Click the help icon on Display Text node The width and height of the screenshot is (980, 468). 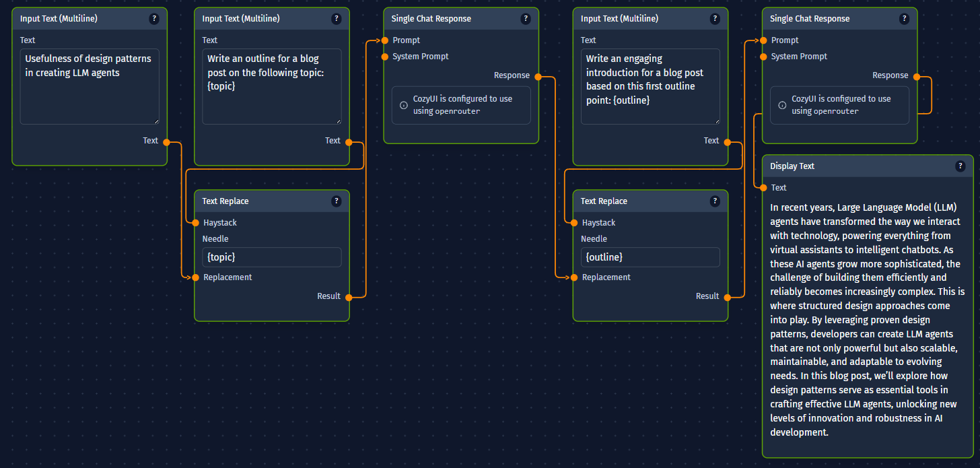(960, 166)
